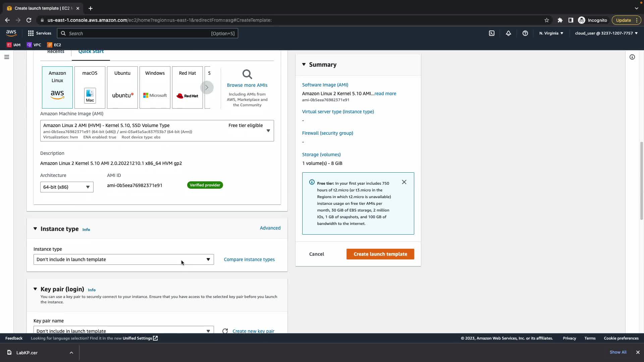The width and height of the screenshot is (644, 362).
Task: Click the AWS logo home icon
Action: tap(11, 33)
